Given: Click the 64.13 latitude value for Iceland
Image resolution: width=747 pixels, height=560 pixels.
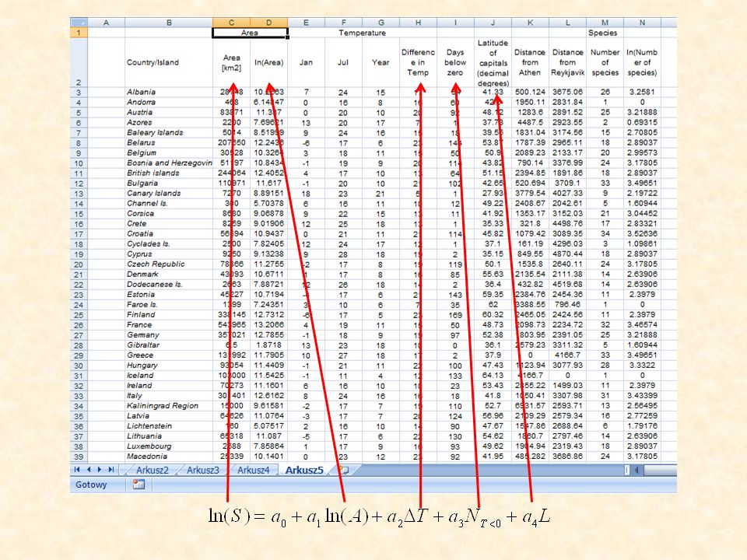Looking at the screenshot, I should pyautogui.click(x=493, y=375).
